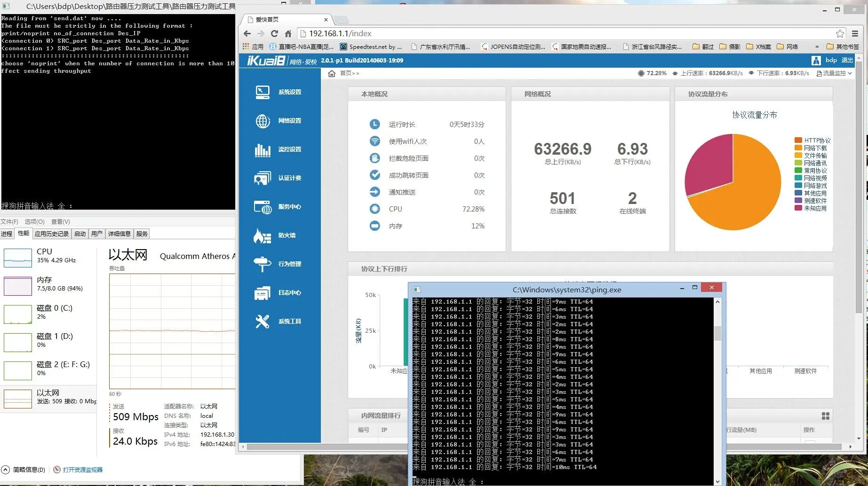This screenshot has height=486, width=868.
Task: Open 流控设置 bar chart icon
Action: coord(263,149)
